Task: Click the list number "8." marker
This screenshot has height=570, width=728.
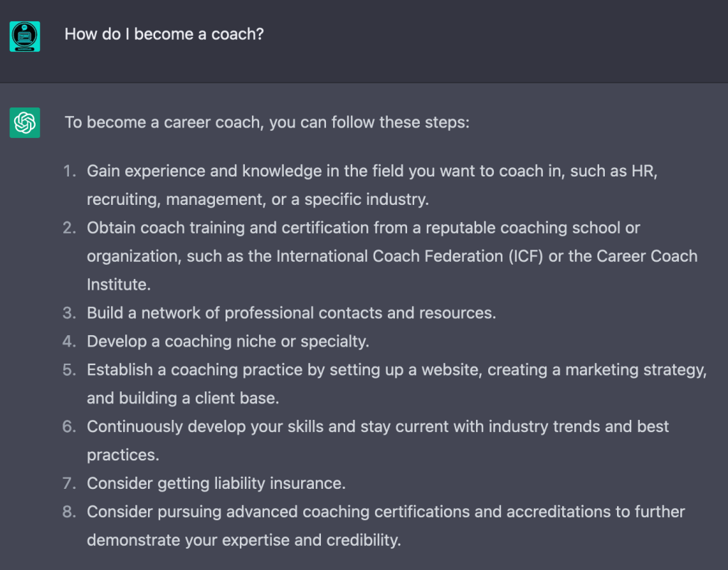Action: coord(69,512)
